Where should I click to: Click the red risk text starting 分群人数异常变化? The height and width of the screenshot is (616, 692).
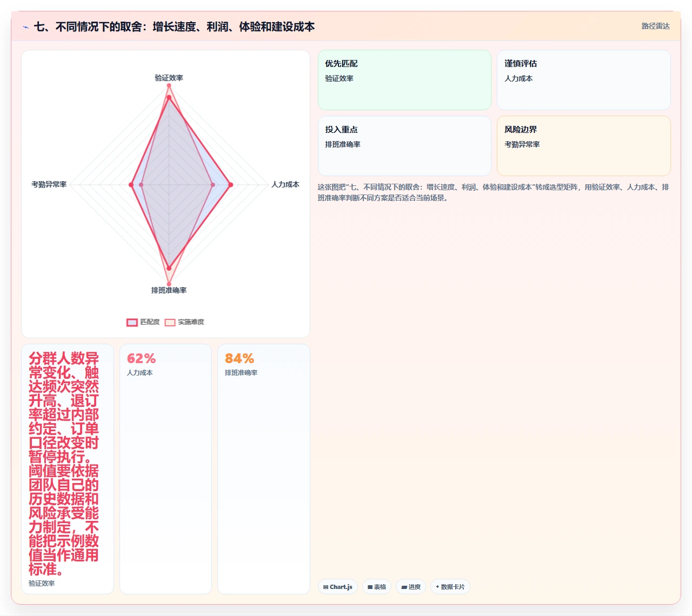pyautogui.click(x=64, y=464)
